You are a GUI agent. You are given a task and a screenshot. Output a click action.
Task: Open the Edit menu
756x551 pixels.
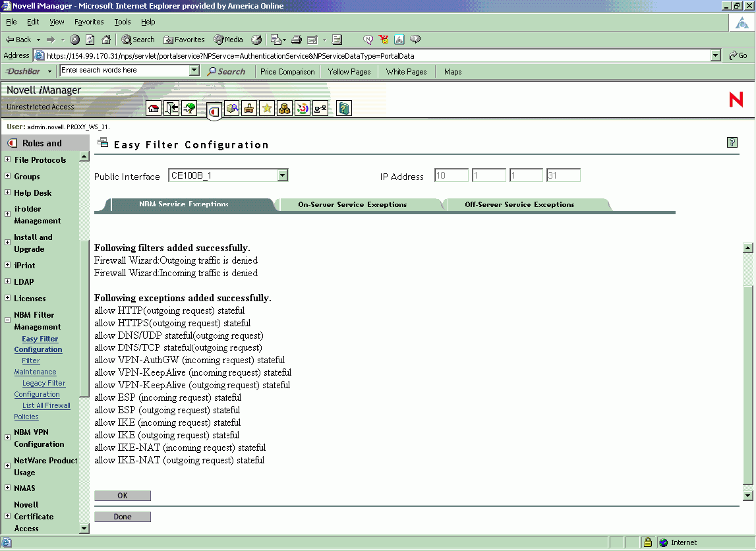pyautogui.click(x=33, y=22)
